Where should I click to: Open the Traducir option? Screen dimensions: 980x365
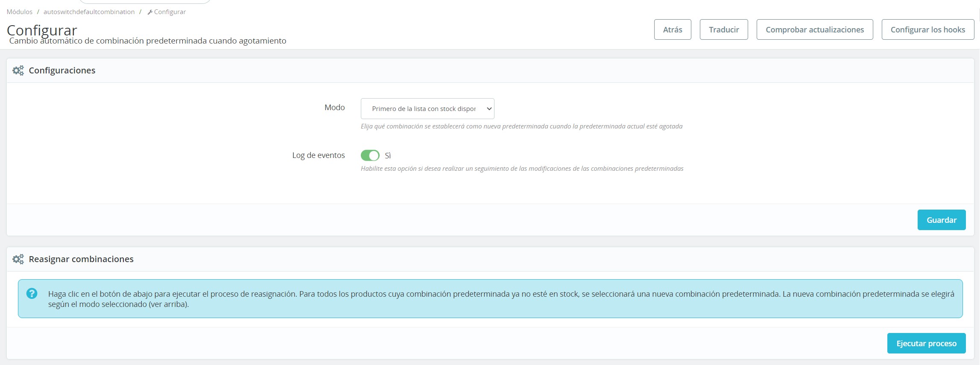(x=723, y=30)
